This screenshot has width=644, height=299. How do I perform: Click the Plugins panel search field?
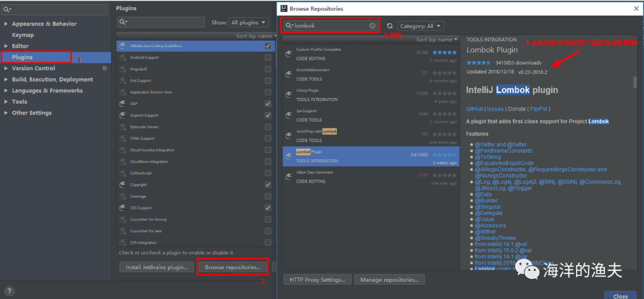coord(161,22)
